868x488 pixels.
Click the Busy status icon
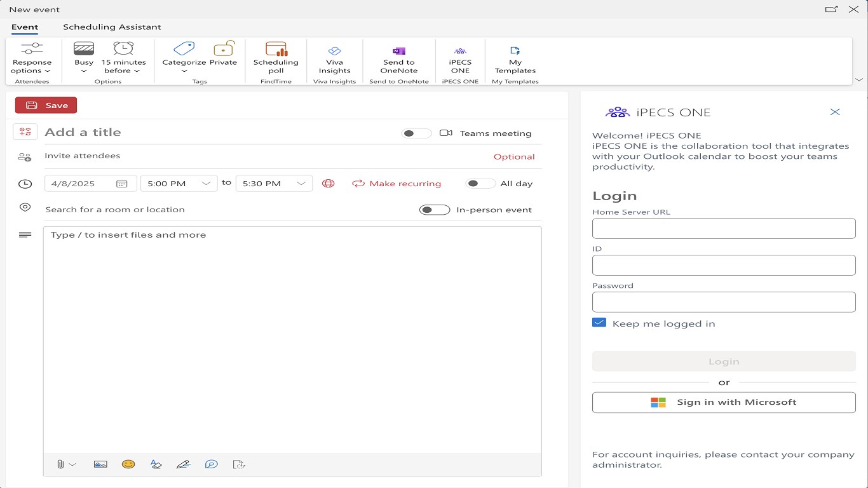pyautogui.click(x=84, y=48)
